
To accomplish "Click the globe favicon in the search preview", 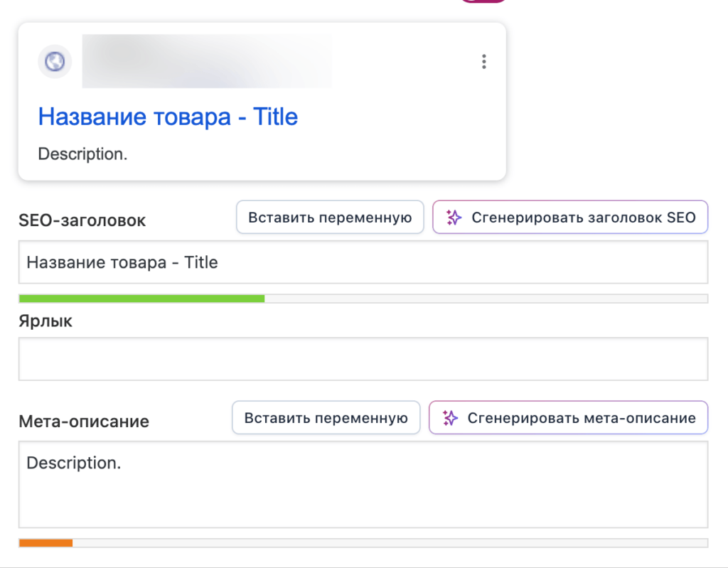I will click(55, 61).
